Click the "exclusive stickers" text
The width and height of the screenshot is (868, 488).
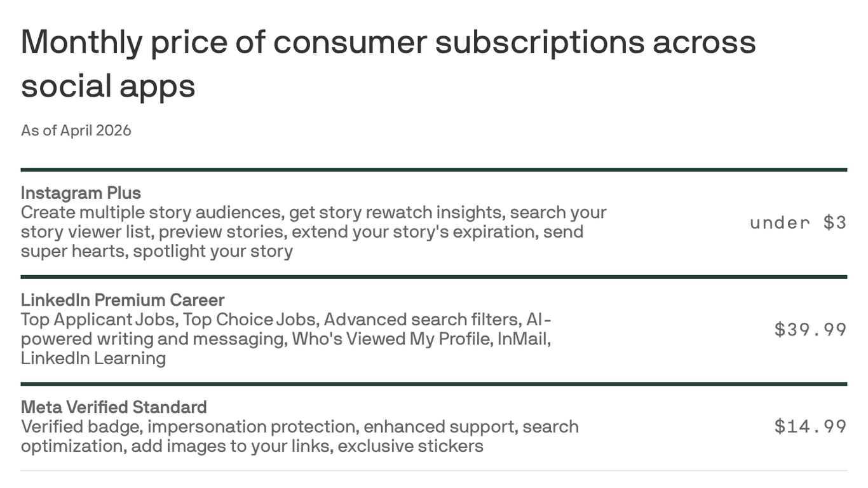coord(410,446)
